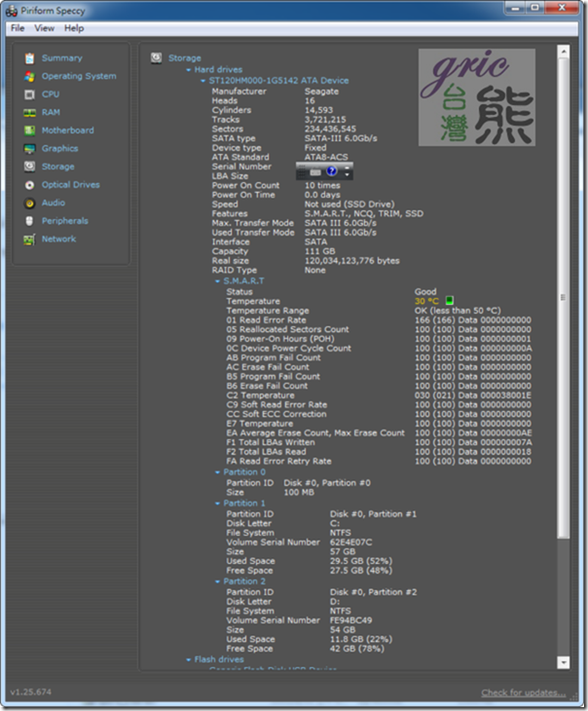Image resolution: width=588 pixels, height=711 pixels.
Task: Click the Used Space 29.5 GB (52%) value
Action: click(x=361, y=561)
